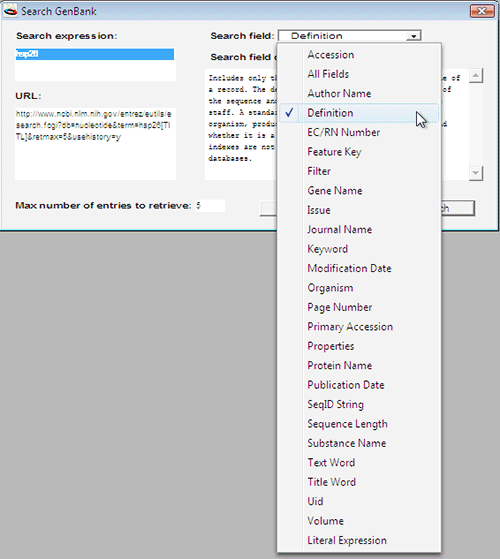Screen dimensions: 500x559
Task: Choose SeqID String option
Action: pos(359,405)
